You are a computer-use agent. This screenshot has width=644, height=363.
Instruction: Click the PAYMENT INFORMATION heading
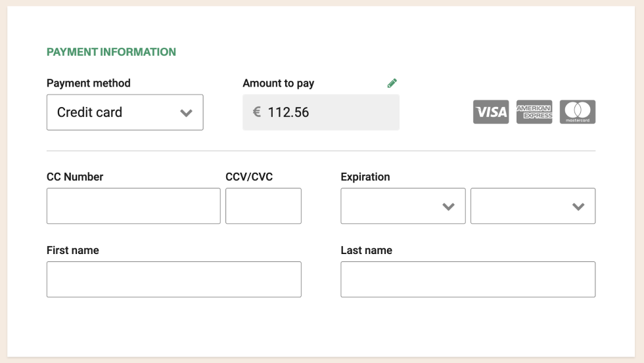(111, 52)
